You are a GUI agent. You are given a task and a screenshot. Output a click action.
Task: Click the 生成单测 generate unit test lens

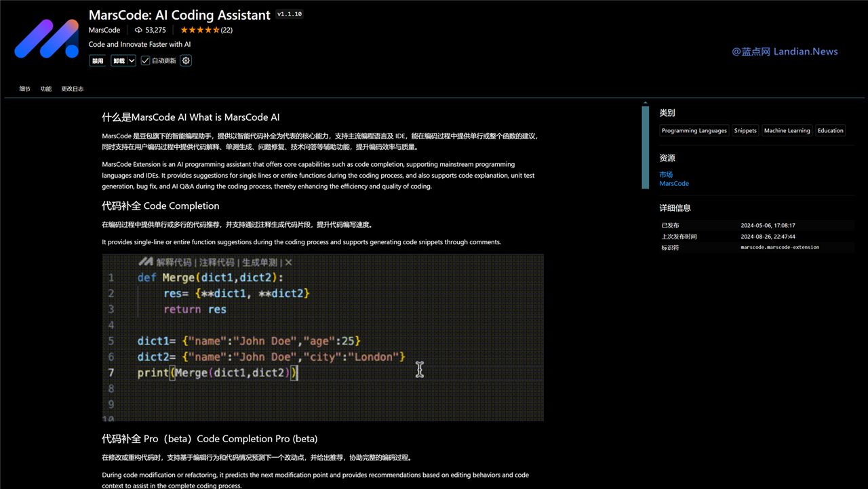point(259,262)
